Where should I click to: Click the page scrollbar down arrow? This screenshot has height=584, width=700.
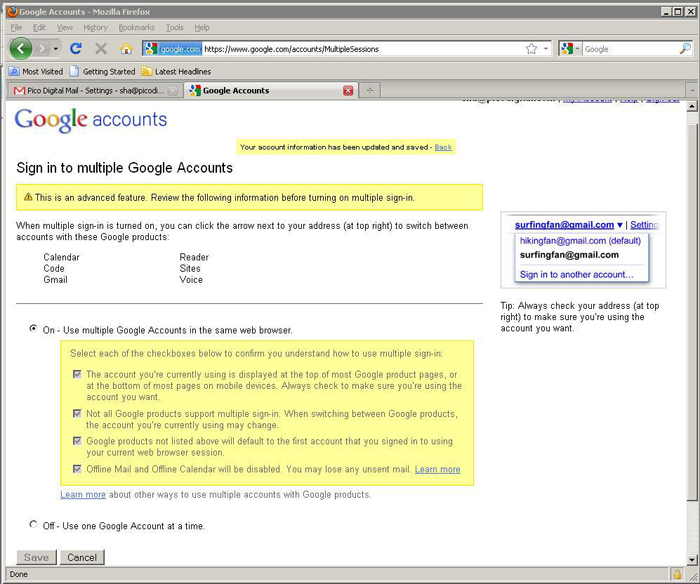click(x=692, y=559)
